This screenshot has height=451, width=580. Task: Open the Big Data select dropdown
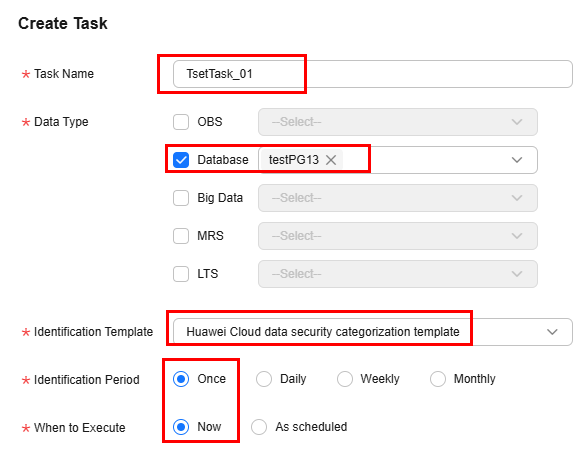(398, 198)
